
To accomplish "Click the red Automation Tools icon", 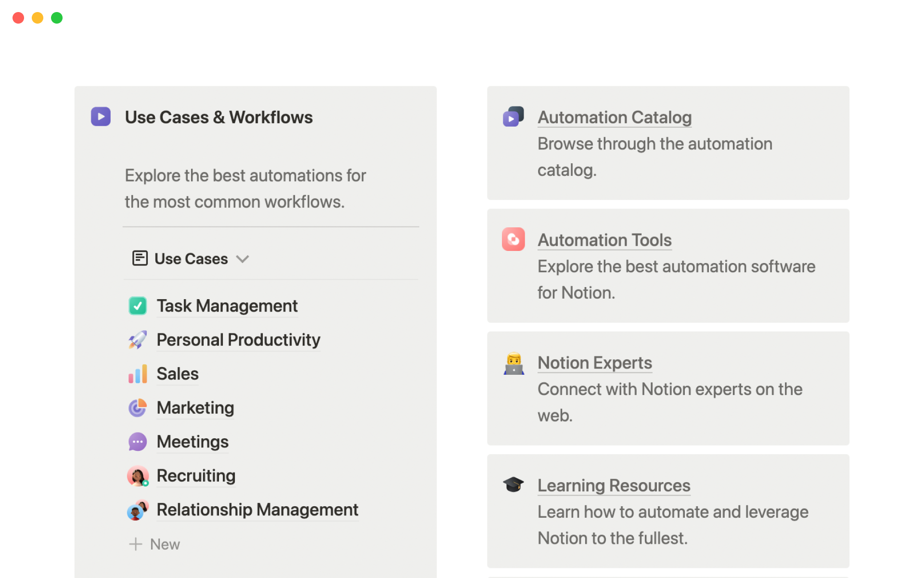I will point(513,239).
